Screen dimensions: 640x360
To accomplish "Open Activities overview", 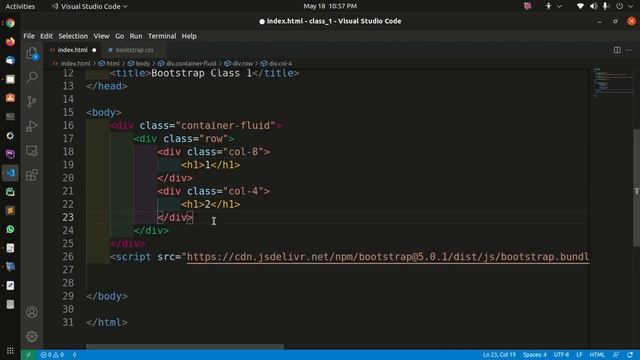I will point(20,6).
